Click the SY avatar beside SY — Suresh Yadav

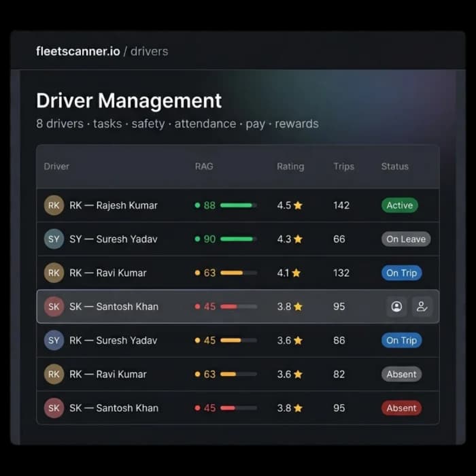coord(54,239)
